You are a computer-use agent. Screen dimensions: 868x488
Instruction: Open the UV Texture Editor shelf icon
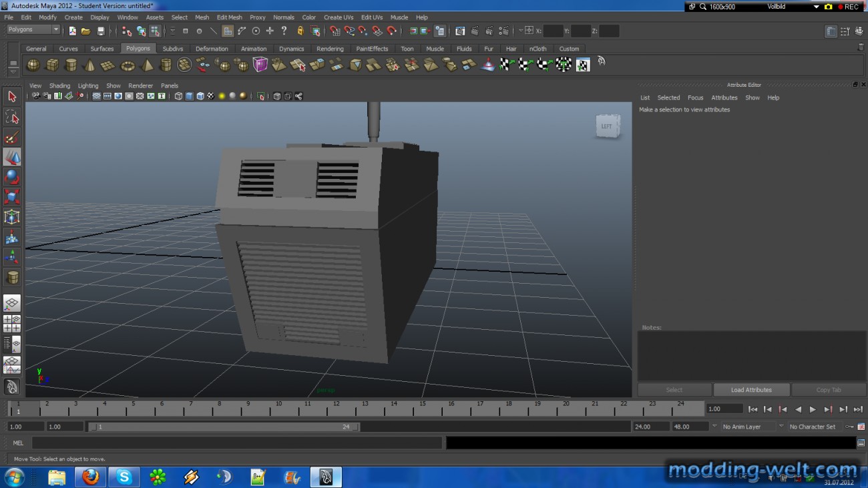(583, 65)
